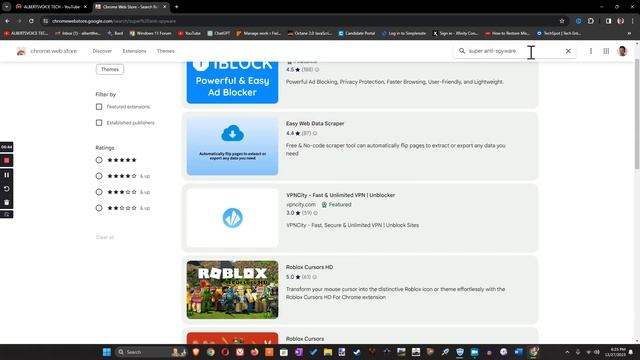Click the Featured badge on VPNCity
Viewport: 640px width, 360px height.
click(336, 204)
